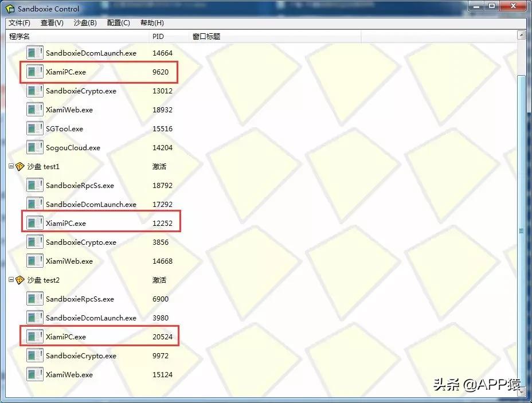
Task: Collapse the 沙盘 test1 sandbox tree node
Action: [13, 166]
